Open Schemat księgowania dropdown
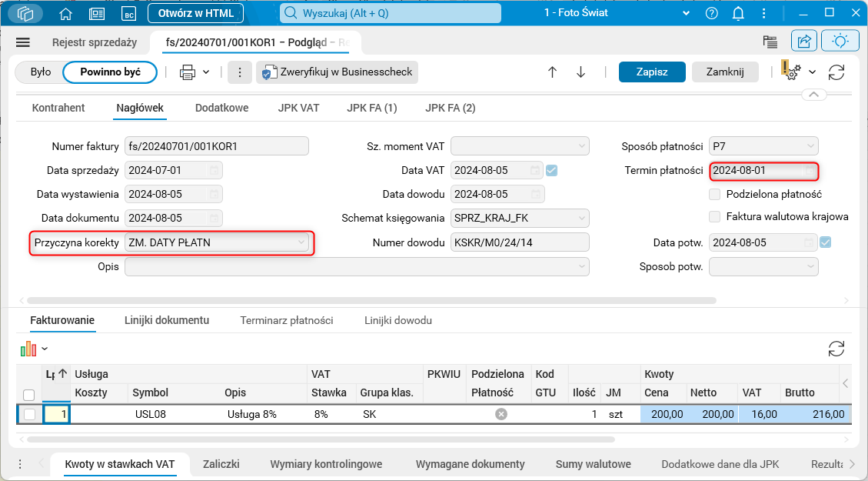The height and width of the screenshot is (481, 868). click(581, 219)
